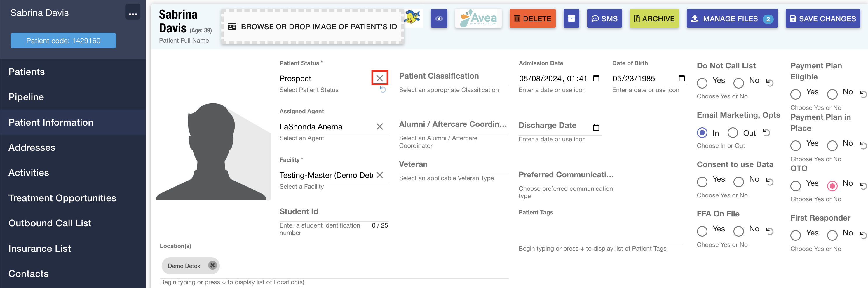Remove the Demo Detox location chip
The height and width of the screenshot is (288, 868).
212,266
